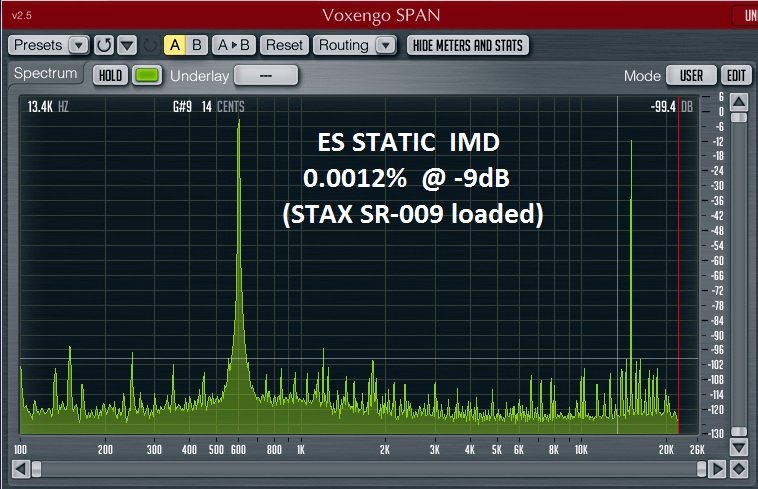Click the '13.4K HZ' frequency readout
This screenshot has height=489, width=758.
coord(48,107)
